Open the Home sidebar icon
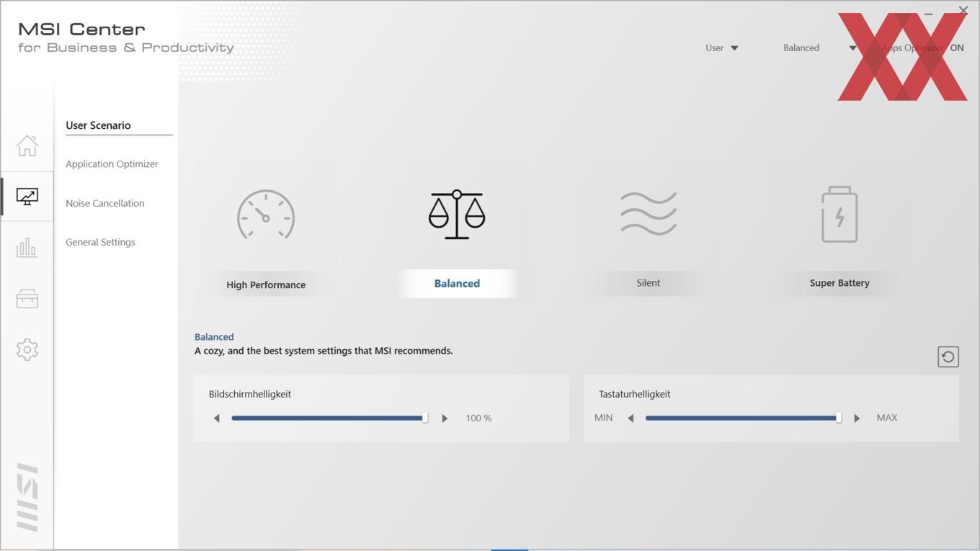980x551 pixels. tap(27, 145)
